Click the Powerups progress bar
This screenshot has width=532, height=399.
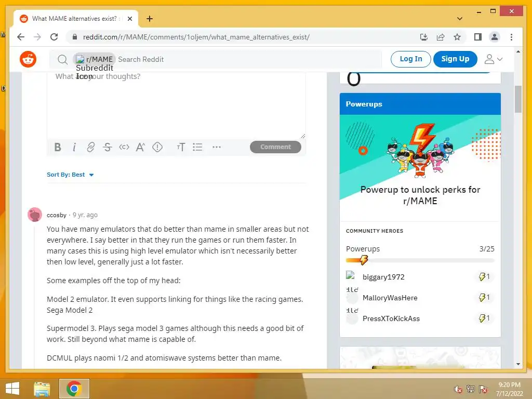coord(420,261)
